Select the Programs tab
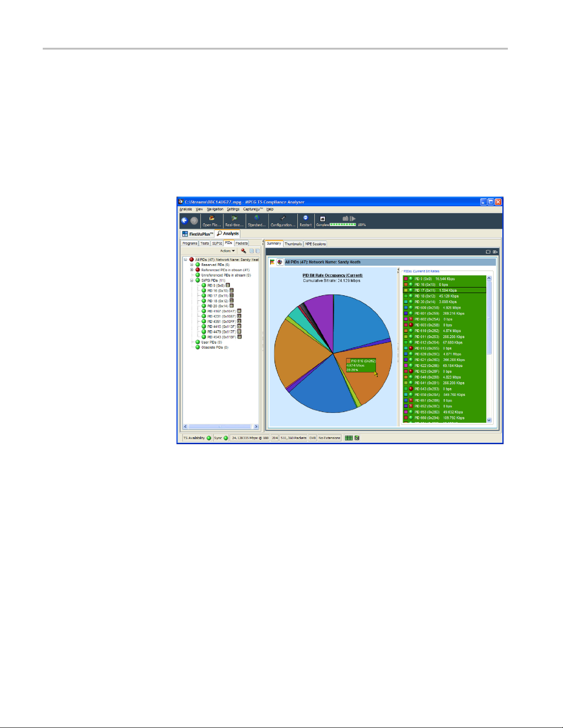Image resolution: width=563 pixels, height=728 pixels. [190, 243]
